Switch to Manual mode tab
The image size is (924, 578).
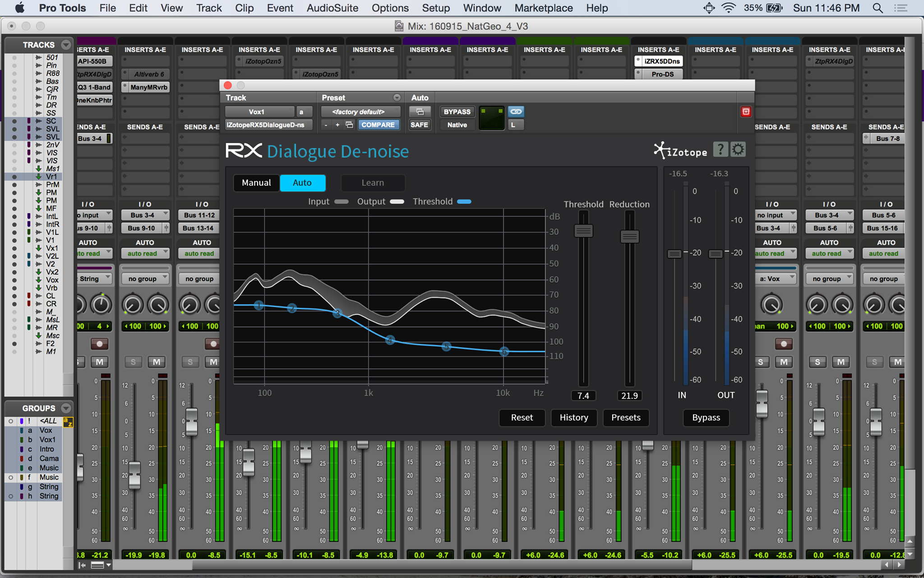[x=256, y=183]
